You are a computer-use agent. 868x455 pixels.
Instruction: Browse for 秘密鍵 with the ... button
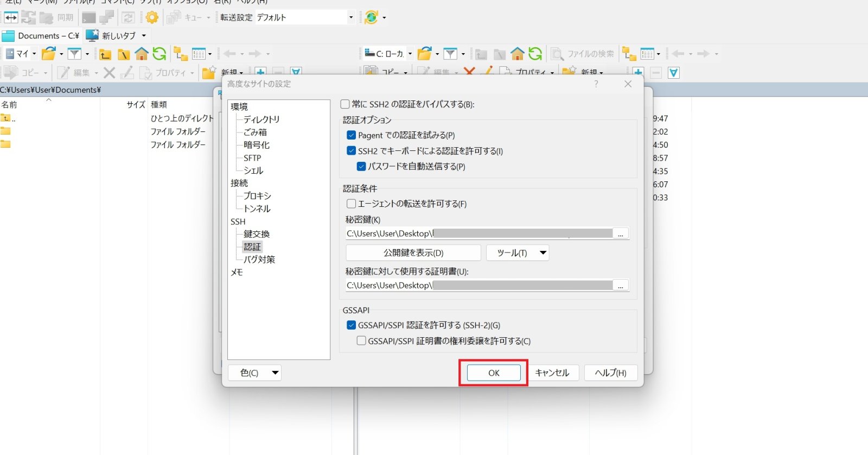pos(621,233)
